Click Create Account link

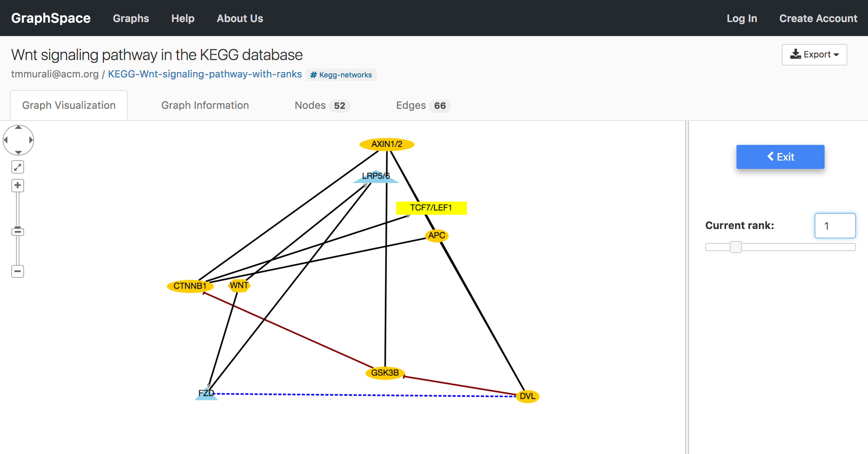pos(818,18)
